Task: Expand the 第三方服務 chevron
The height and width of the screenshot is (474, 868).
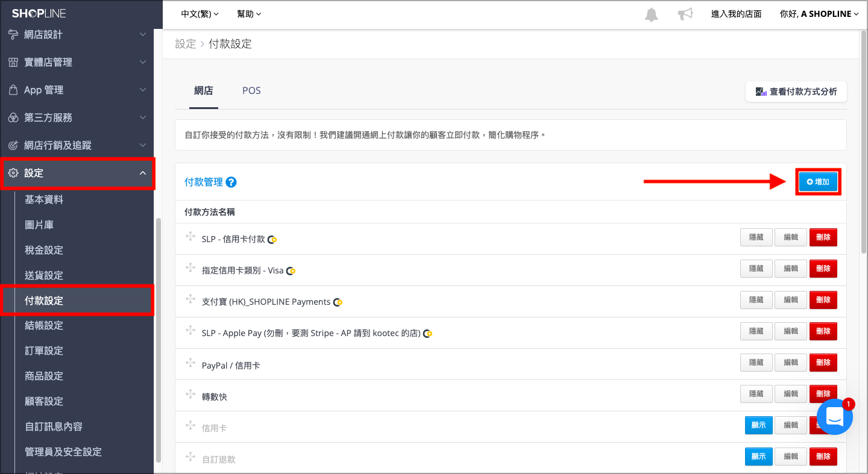Action: 143,117
